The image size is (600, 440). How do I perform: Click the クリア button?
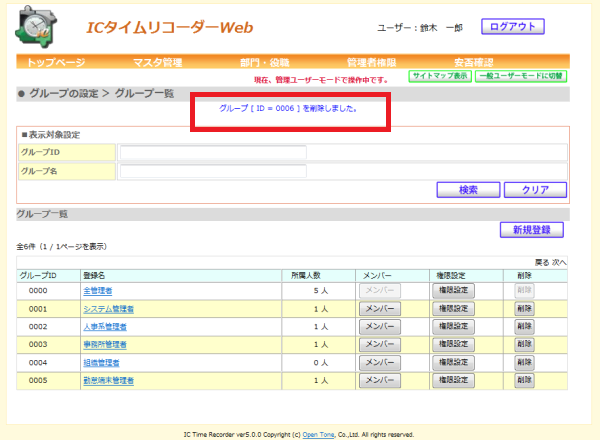(x=535, y=190)
